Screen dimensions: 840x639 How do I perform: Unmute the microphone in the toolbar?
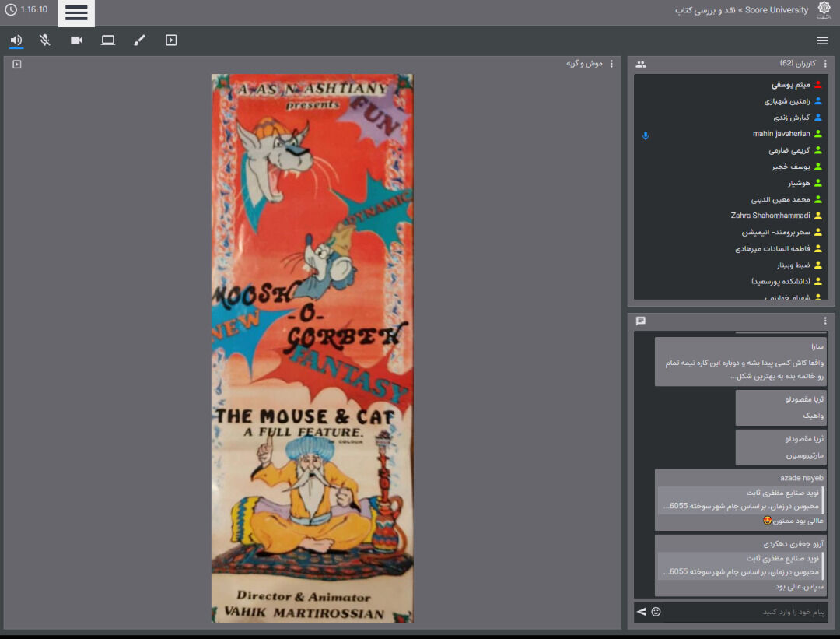coord(45,40)
